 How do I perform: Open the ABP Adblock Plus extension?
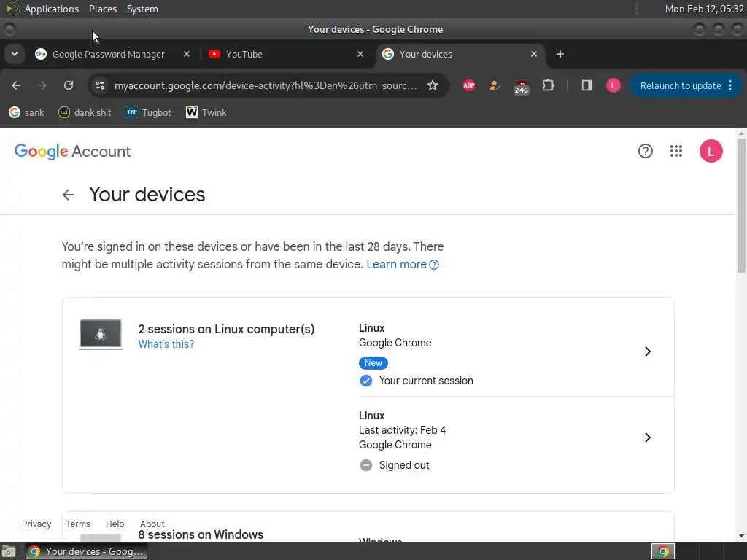point(469,85)
